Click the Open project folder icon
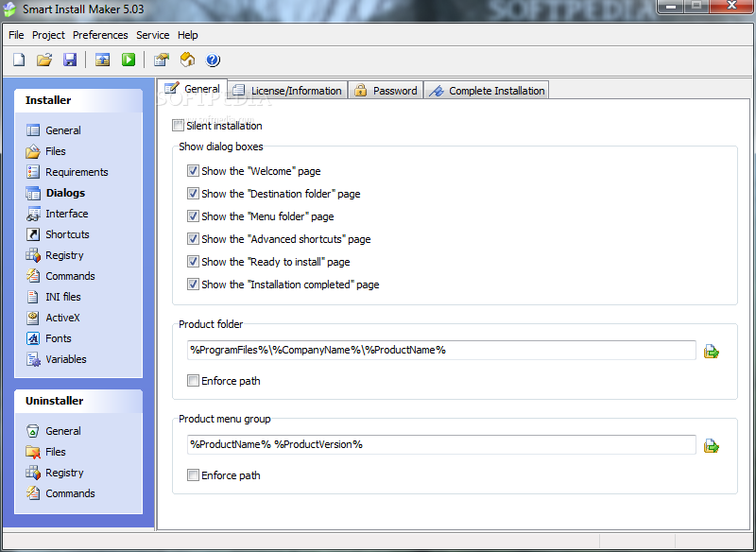Image resolution: width=756 pixels, height=552 pixels. 44,60
